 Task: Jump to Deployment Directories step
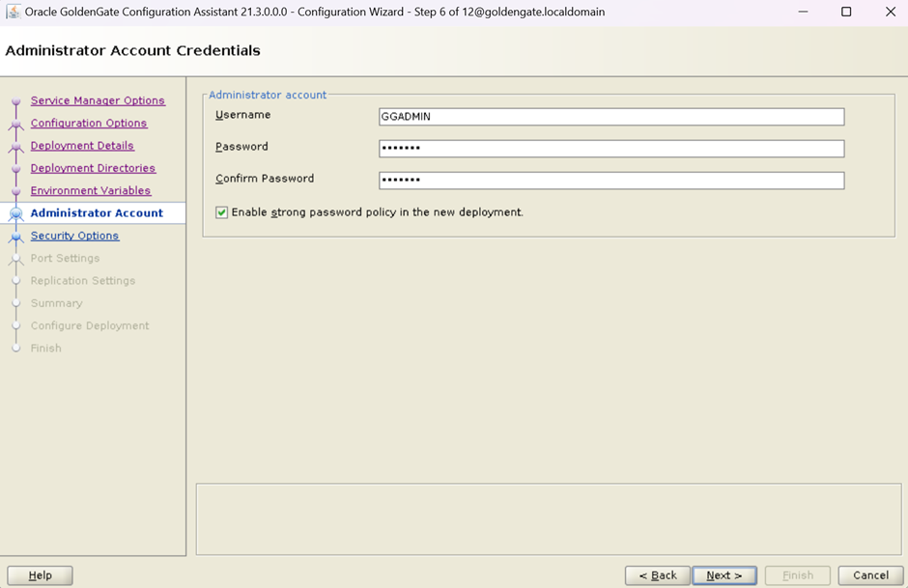(93, 168)
